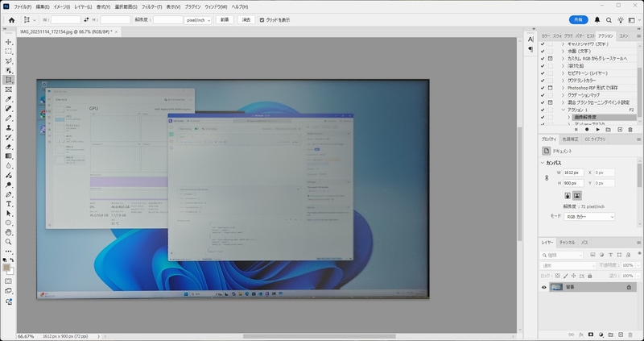Open the layer blend mode 通常 dropdown
Screen dimensions: 644x341
[568, 265]
